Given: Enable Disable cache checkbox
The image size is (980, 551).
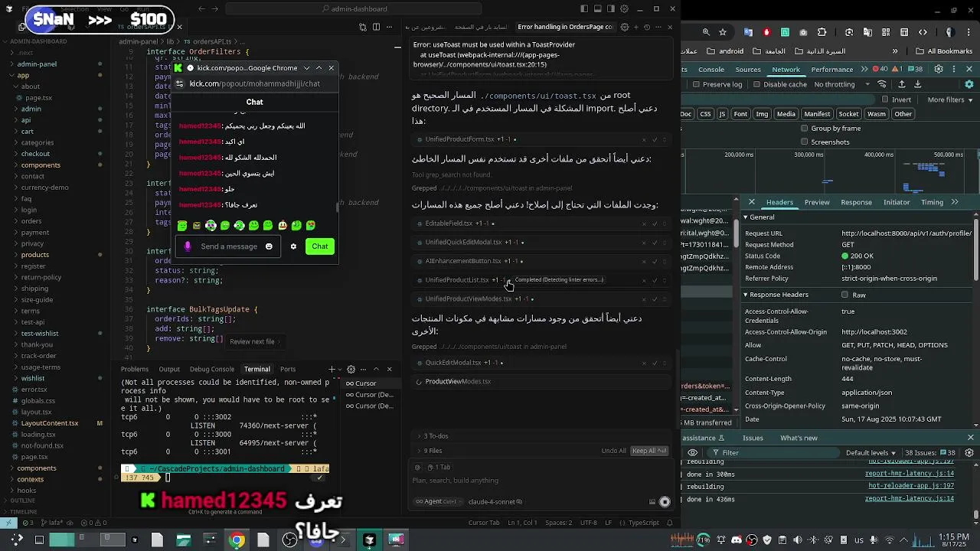Looking at the screenshot, I should (x=756, y=84).
